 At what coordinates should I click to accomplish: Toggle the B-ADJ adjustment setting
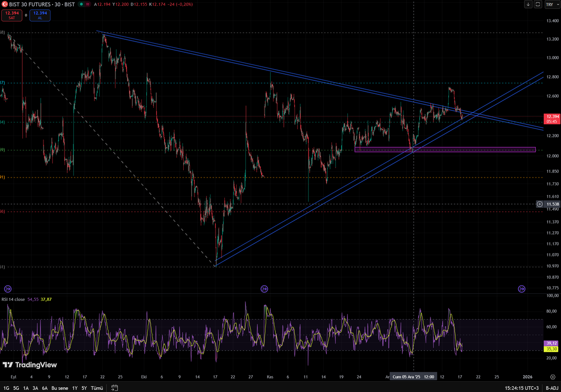click(x=552, y=388)
